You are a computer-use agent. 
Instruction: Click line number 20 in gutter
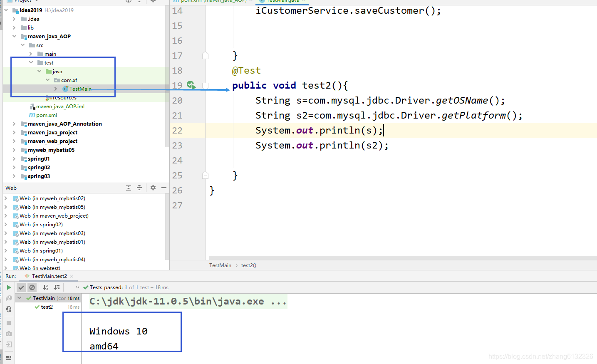click(177, 100)
